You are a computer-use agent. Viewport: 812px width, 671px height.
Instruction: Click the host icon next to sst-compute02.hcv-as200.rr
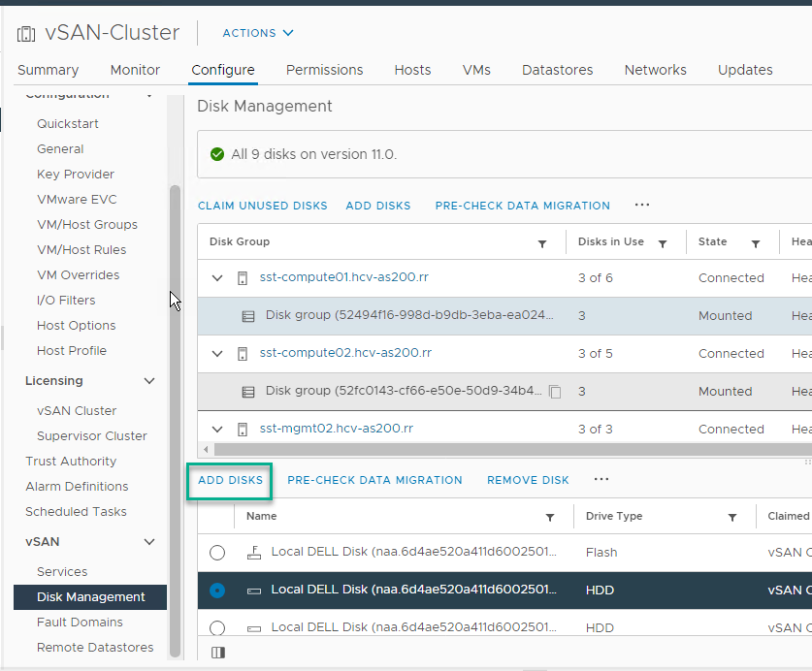point(241,353)
